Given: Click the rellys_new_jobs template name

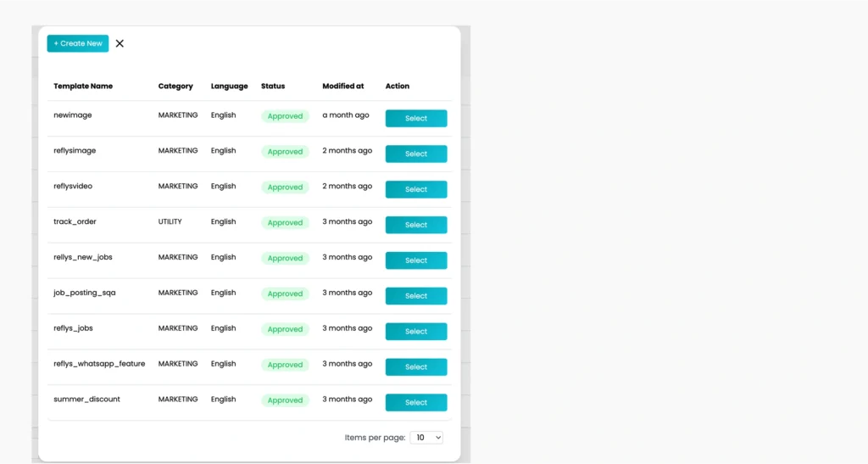Looking at the screenshot, I should (83, 257).
